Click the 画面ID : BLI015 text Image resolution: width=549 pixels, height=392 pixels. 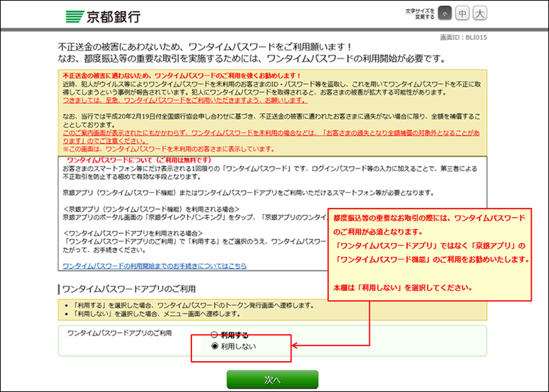click(x=463, y=38)
